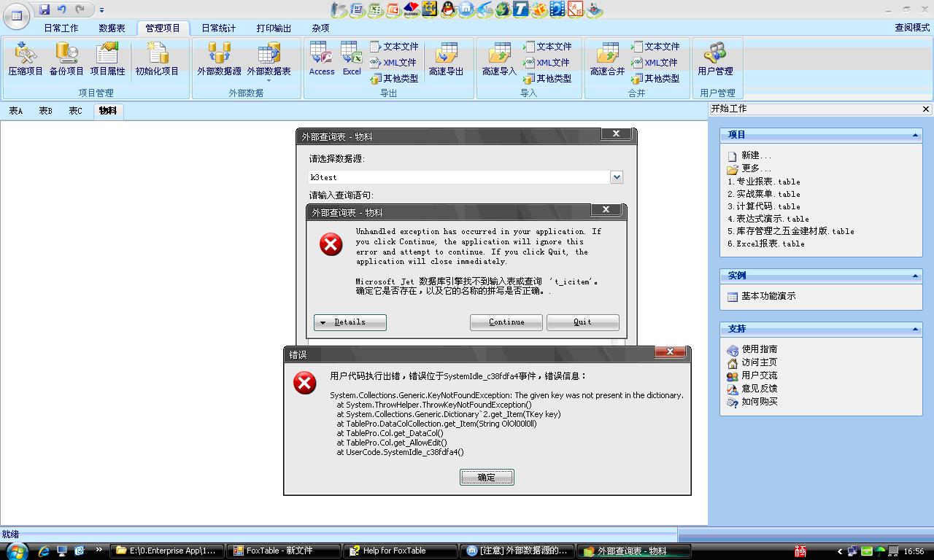The height and width of the screenshot is (560, 934).
Task: Close the 错误 error dialog
Action: coord(670,352)
